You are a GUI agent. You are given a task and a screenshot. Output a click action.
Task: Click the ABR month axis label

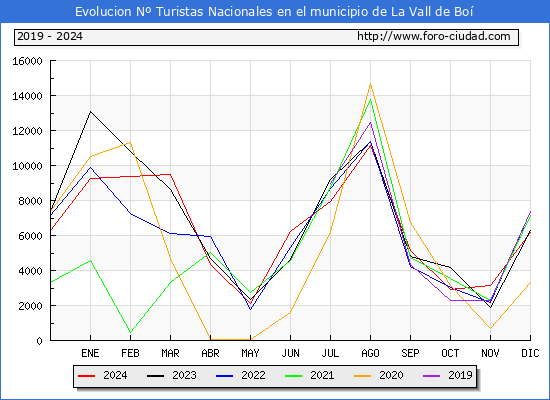tap(210, 353)
